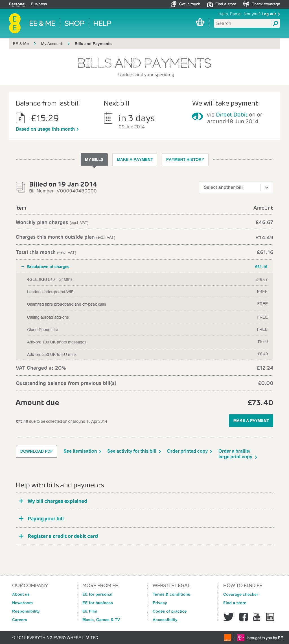Open the Facebook icon in footer
The height and width of the screenshot is (644, 289).
(244, 617)
